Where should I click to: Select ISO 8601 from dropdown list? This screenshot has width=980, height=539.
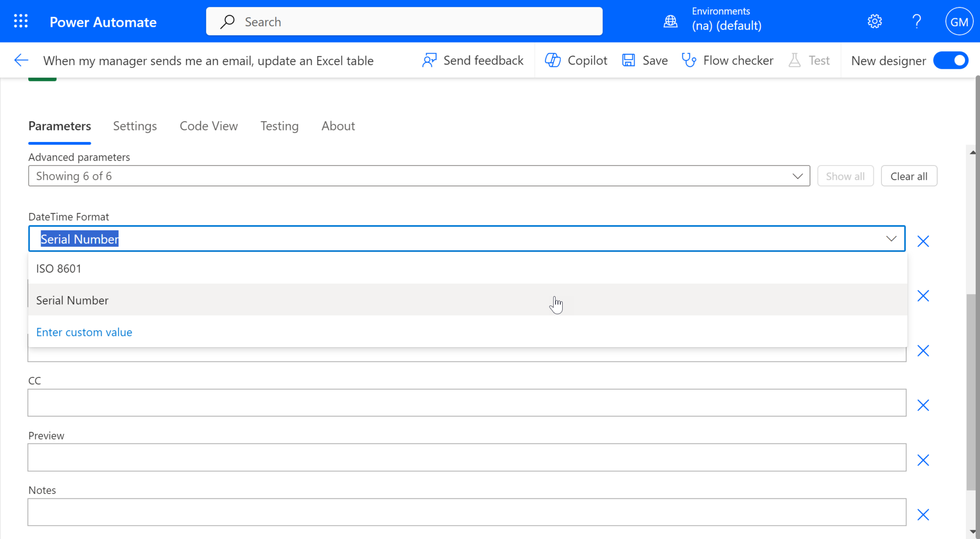(x=59, y=268)
